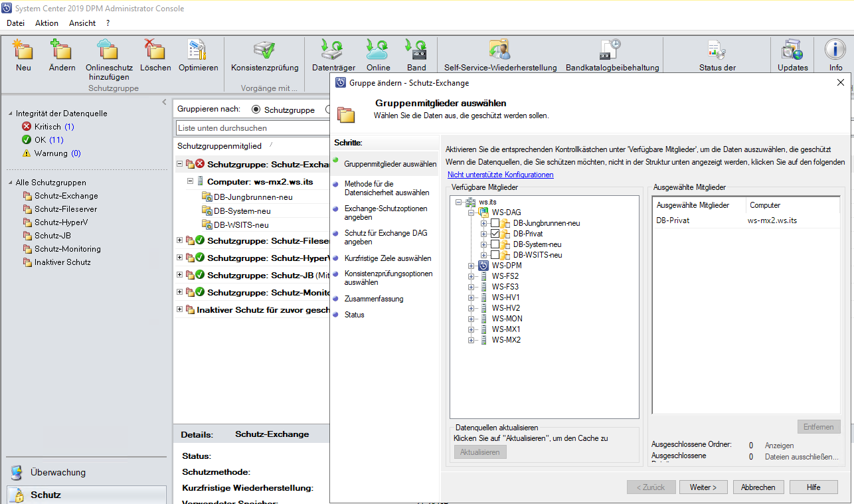Click the Überwachung navigation icon
Screen dimensions: 854x504
(18, 473)
